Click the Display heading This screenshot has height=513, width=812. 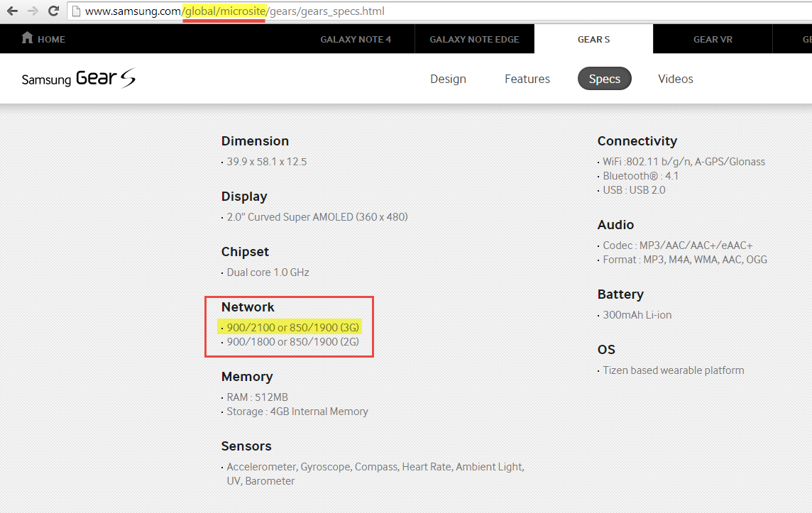pos(244,197)
